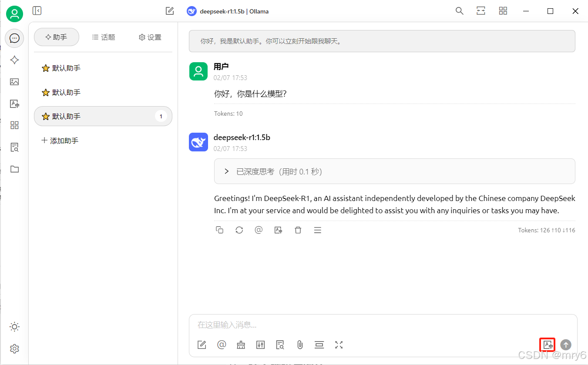The image size is (588, 365).
Task: Clear the conversation with broom icon
Action: pos(241,345)
